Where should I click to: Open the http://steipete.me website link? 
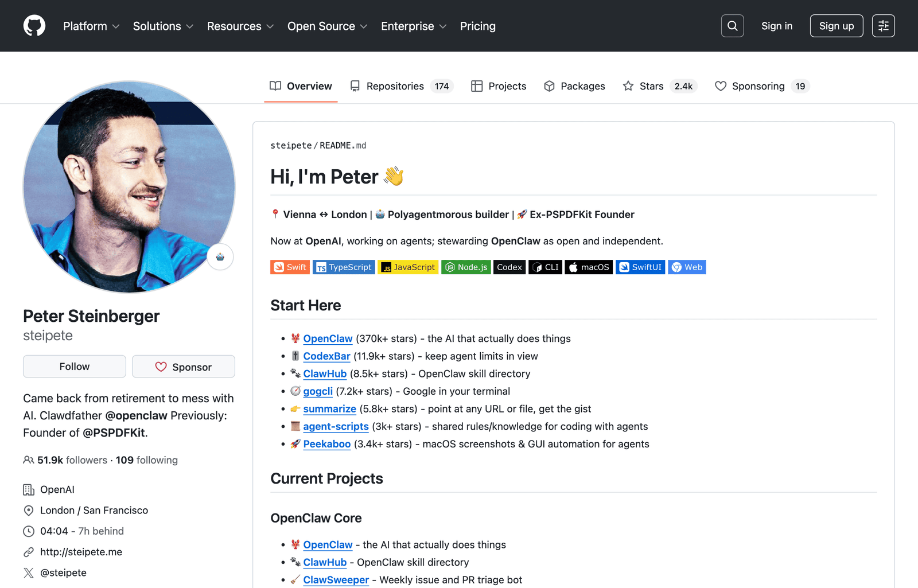click(81, 552)
